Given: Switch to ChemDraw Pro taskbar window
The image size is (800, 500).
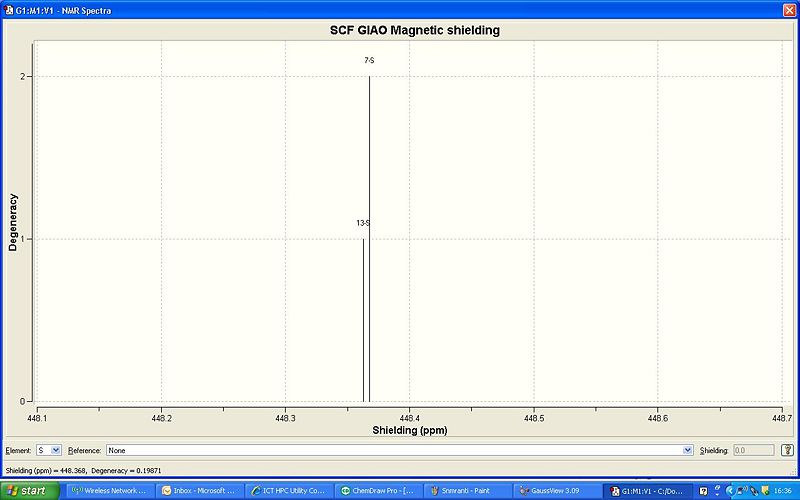Looking at the screenshot, I should (378, 491).
